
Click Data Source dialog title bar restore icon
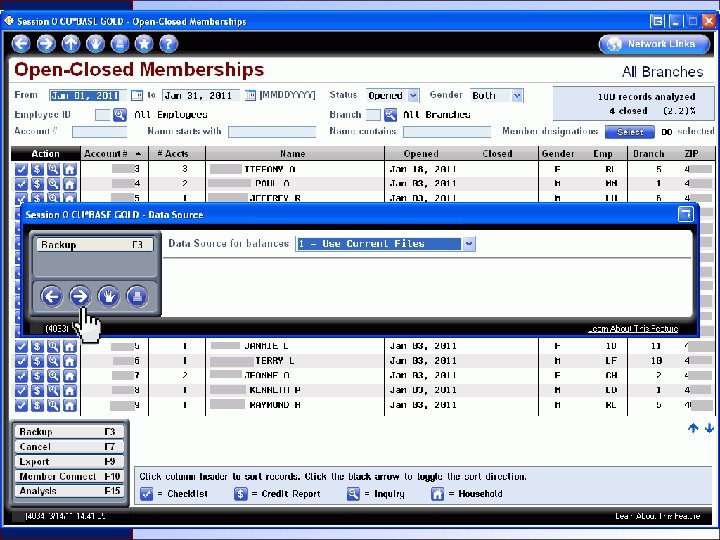[x=686, y=214]
